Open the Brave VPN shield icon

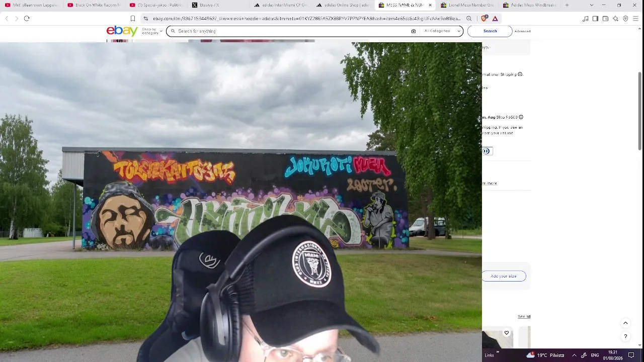(625, 19)
